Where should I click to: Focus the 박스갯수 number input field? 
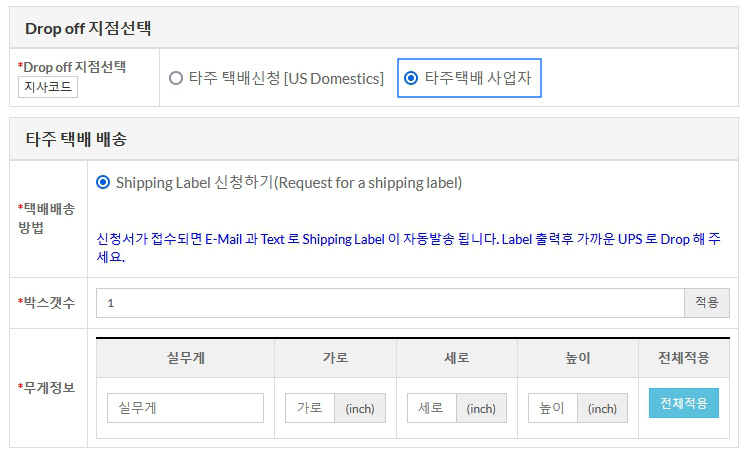point(390,303)
